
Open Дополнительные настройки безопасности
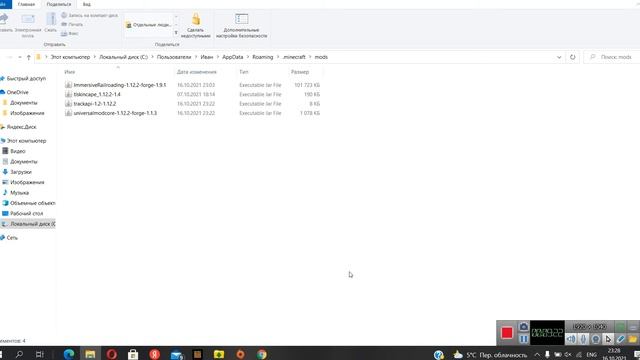pyautogui.click(x=241, y=25)
